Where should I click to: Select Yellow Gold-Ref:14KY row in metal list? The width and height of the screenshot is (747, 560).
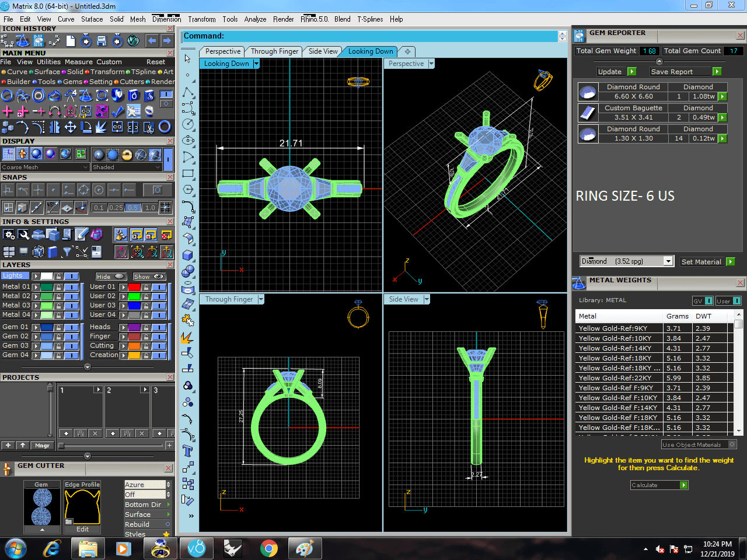615,348
